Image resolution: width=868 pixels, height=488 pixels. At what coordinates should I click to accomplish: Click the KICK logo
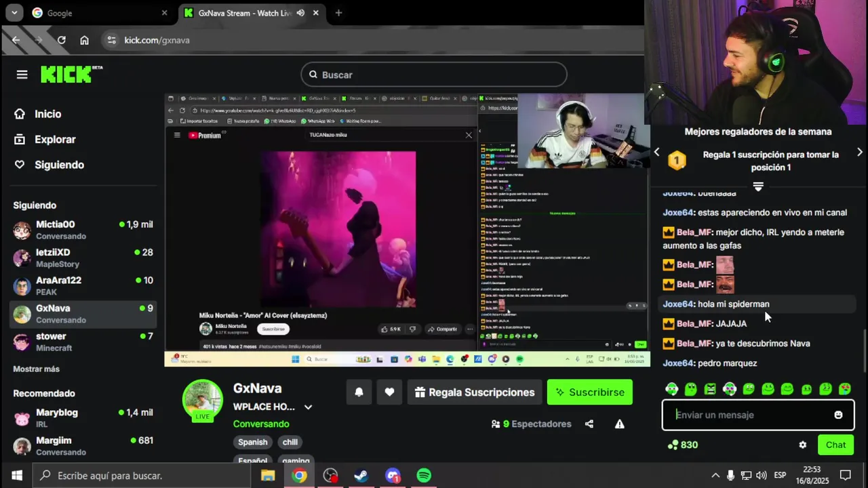[x=71, y=74]
